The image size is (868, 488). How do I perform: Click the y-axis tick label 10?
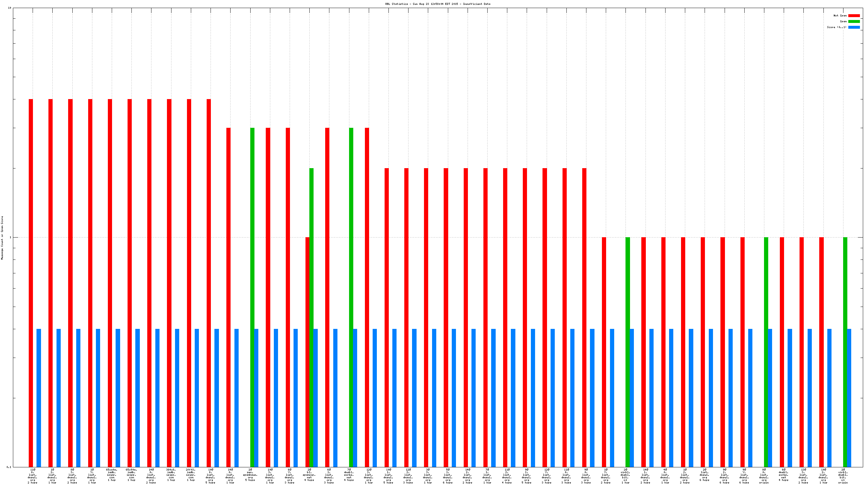coord(10,8)
